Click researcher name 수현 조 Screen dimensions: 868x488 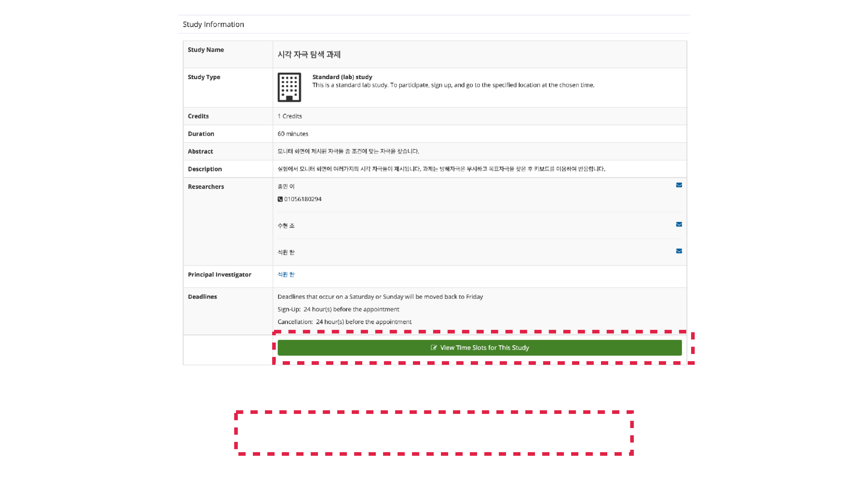pos(286,226)
